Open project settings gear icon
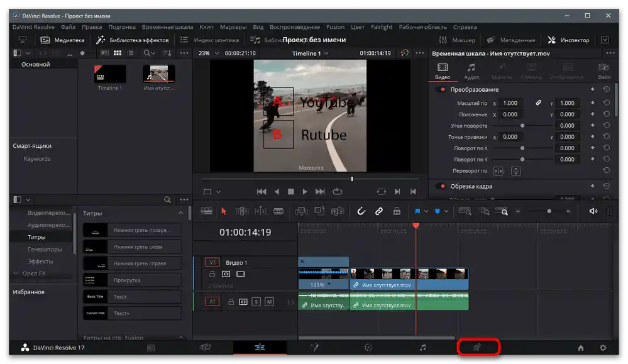The image size is (628, 364). tap(603, 348)
